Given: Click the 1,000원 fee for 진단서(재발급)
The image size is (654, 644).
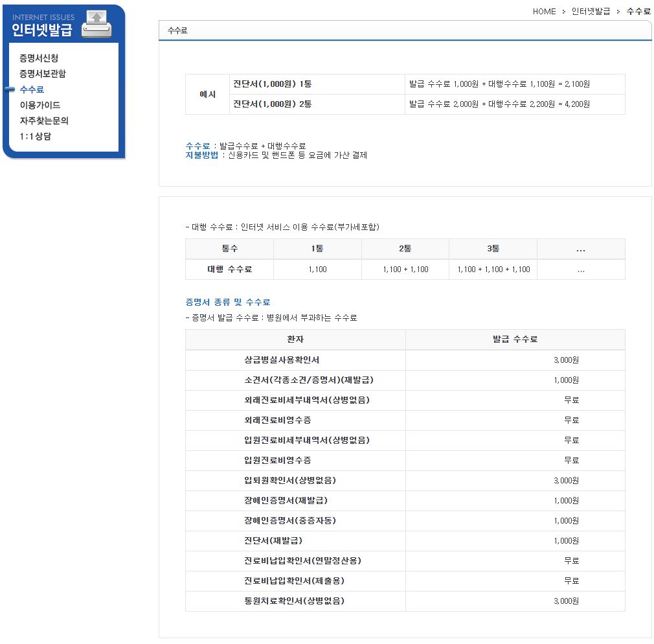Looking at the screenshot, I should [x=566, y=540].
